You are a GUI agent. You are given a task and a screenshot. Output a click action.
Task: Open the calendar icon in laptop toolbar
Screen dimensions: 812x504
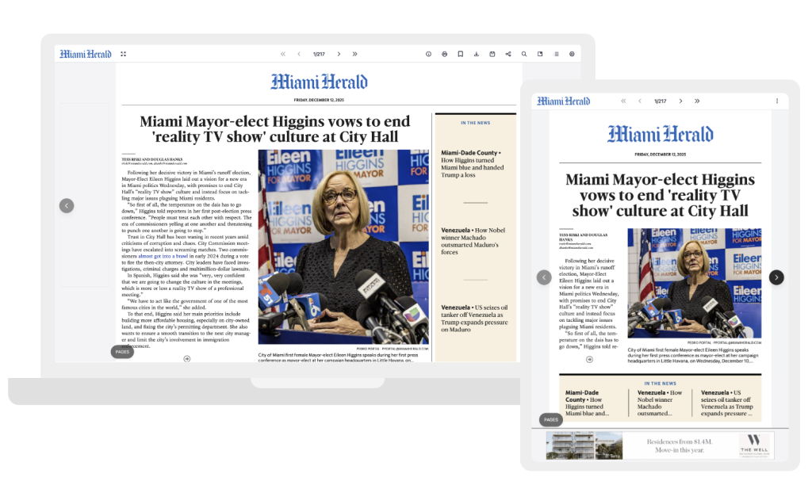(492, 54)
